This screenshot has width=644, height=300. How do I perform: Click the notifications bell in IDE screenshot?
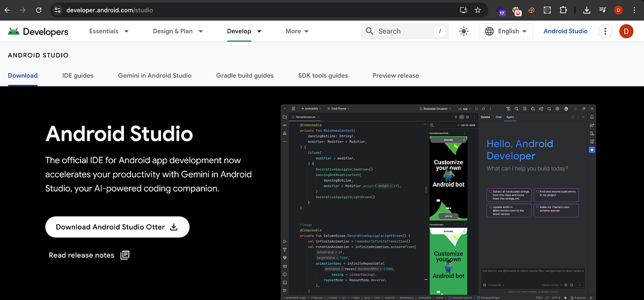click(592, 116)
